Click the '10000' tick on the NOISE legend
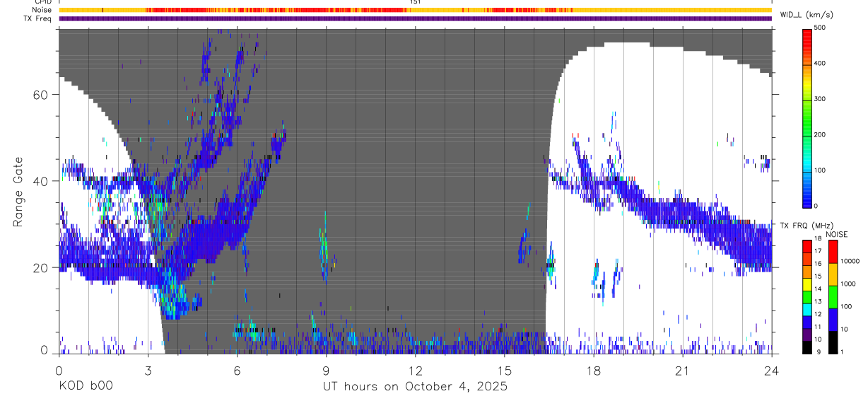 point(850,261)
